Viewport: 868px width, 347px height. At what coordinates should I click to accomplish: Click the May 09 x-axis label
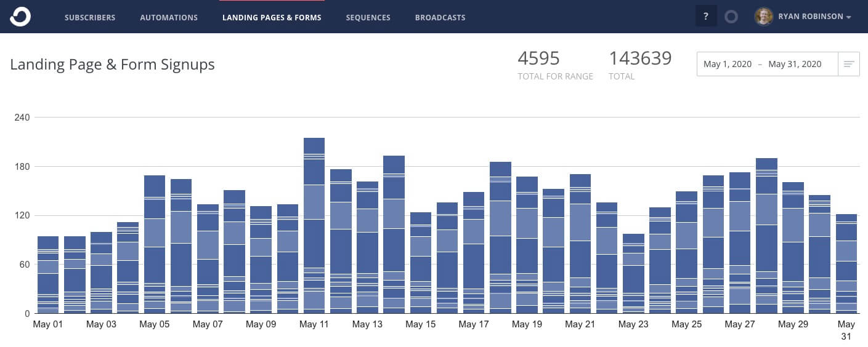coord(261,324)
